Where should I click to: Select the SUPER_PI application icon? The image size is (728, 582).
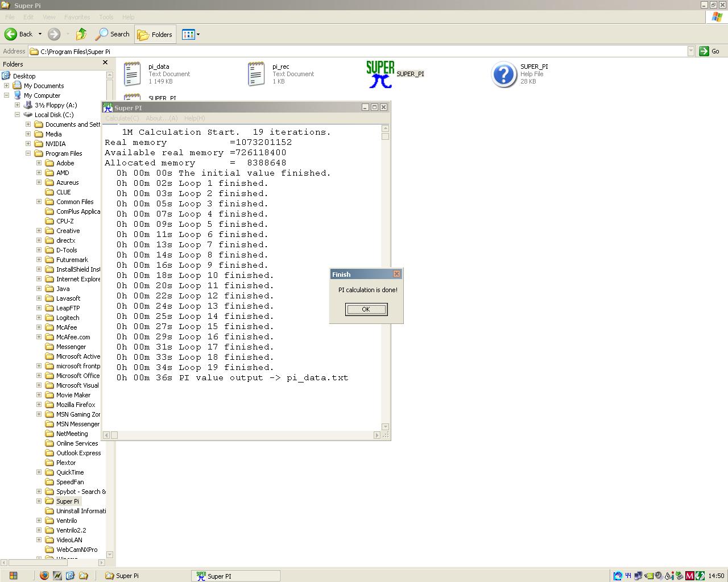(x=395, y=74)
